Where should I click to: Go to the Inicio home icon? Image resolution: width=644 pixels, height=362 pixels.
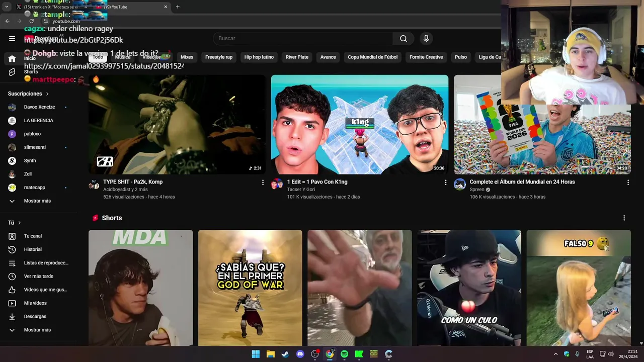[12, 58]
